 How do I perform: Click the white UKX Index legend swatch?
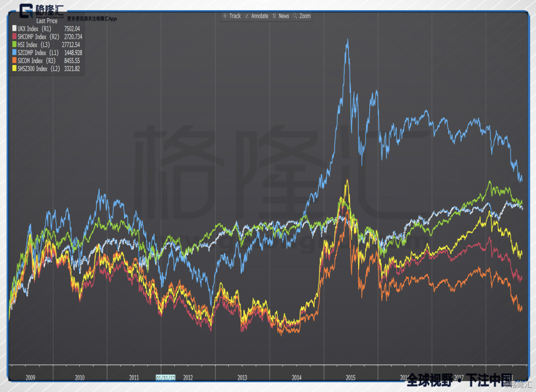[x=14, y=29]
